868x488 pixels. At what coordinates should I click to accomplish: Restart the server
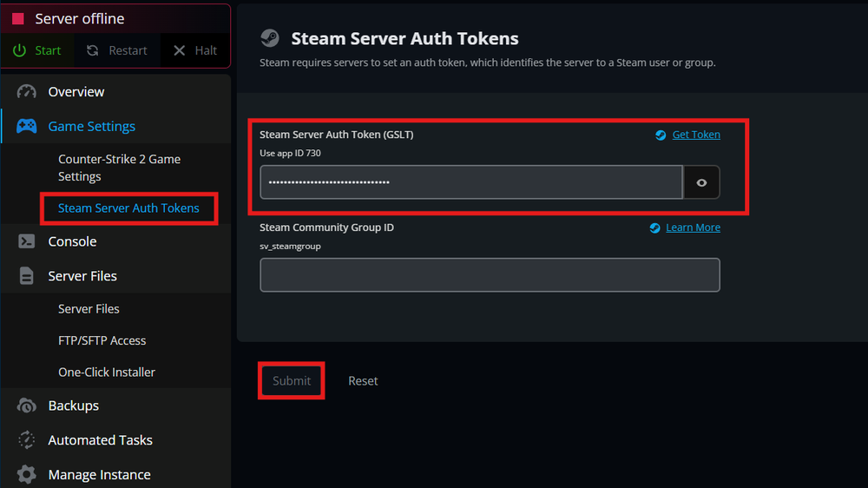pyautogui.click(x=117, y=50)
